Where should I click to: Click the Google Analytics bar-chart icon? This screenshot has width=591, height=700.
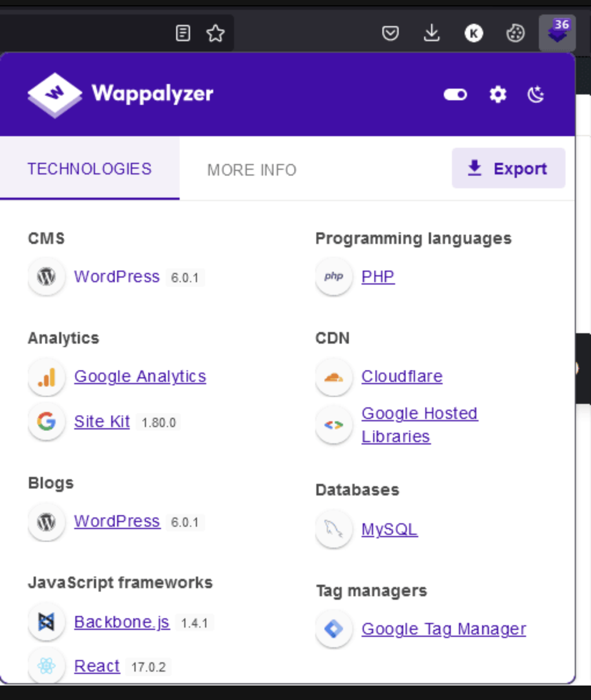[46, 376]
